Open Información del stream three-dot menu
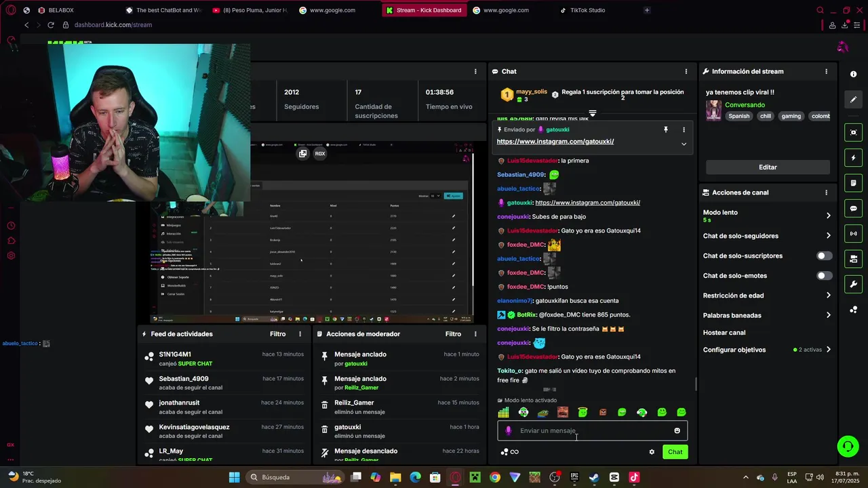This screenshot has height=488, width=868. tap(826, 71)
